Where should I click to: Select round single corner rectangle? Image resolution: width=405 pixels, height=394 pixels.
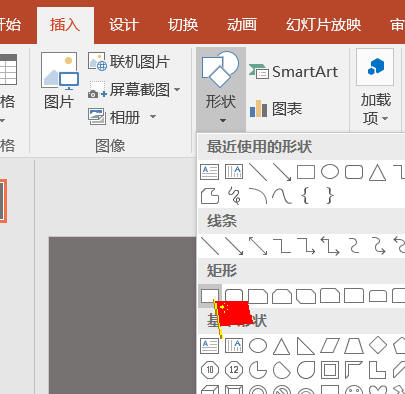354,296
